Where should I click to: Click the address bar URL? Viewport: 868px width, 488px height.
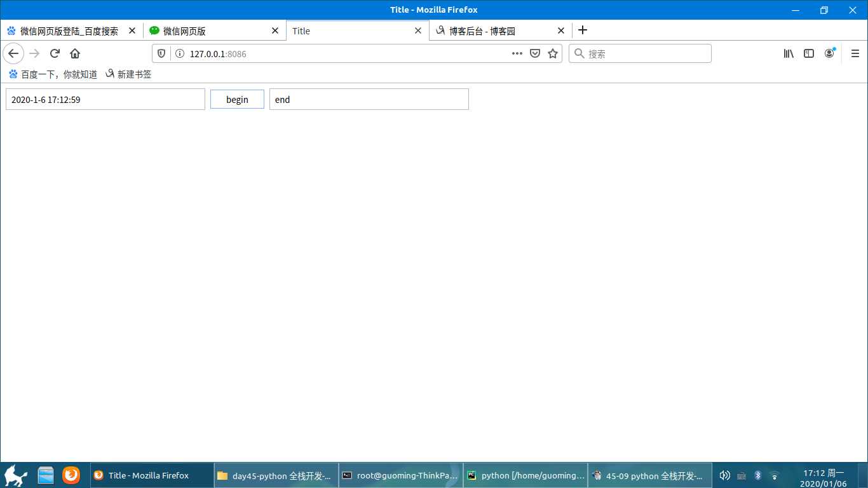point(218,54)
